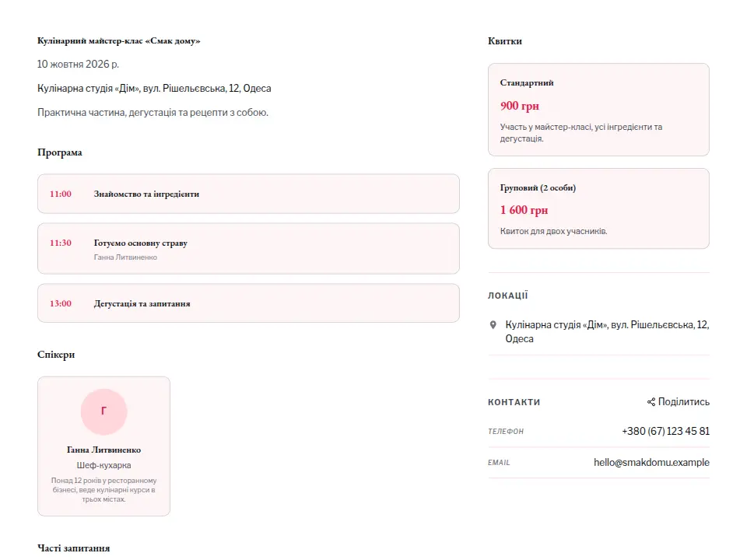Click Ганна Литвиненко name in 11:30 session
The height and width of the screenshot is (560, 747).
(x=125, y=257)
